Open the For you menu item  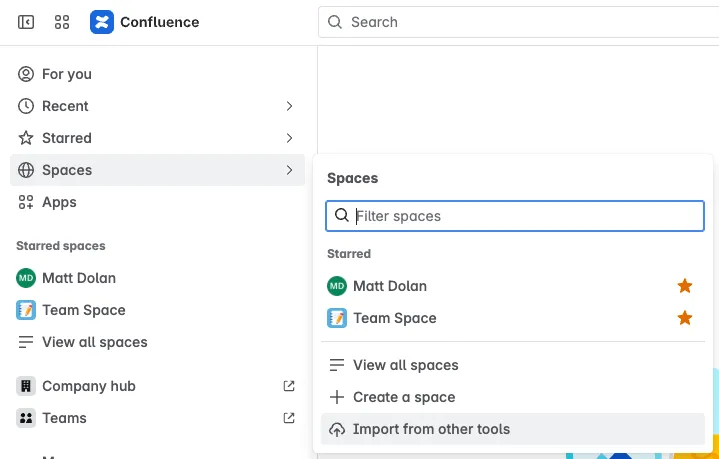[x=157, y=74]
